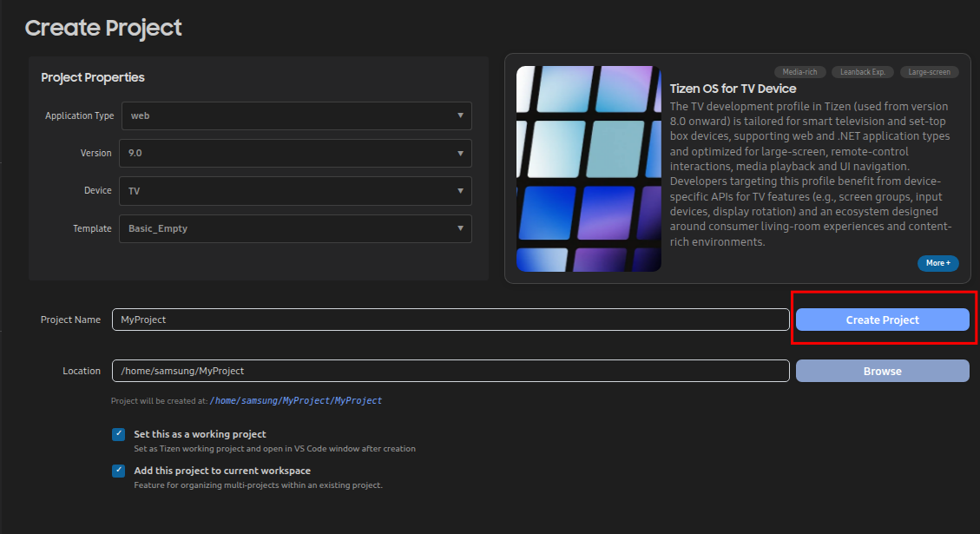Click into the Project Name text field
This screenshot has width=980, height=534.
[450, 320]
